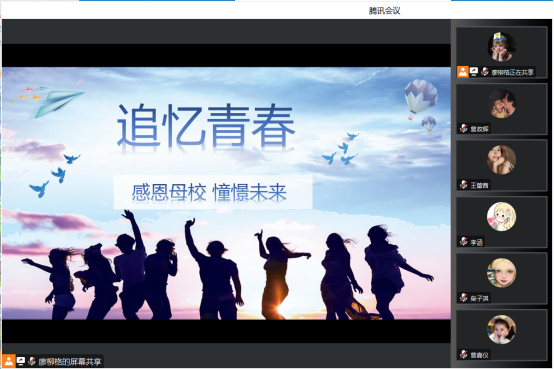
Task: Select the 屏幕共享 label at bottom left
Action: coord(70,362)
